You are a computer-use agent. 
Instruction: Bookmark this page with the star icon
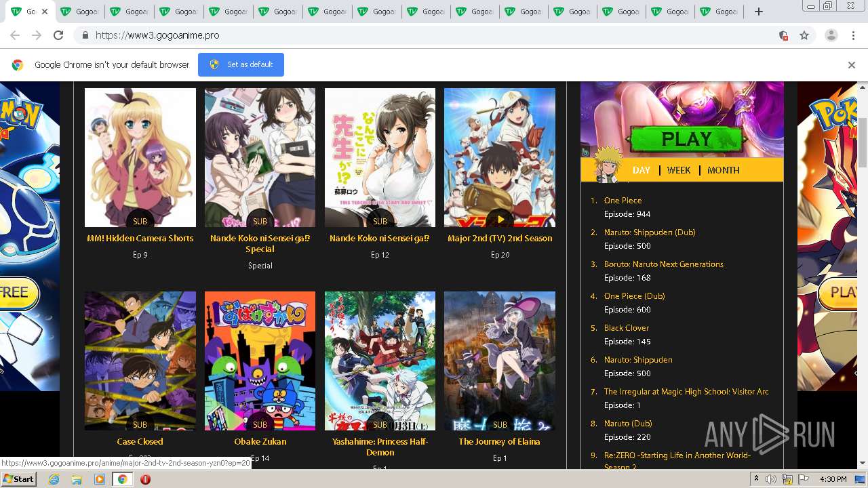coord(804,35)
